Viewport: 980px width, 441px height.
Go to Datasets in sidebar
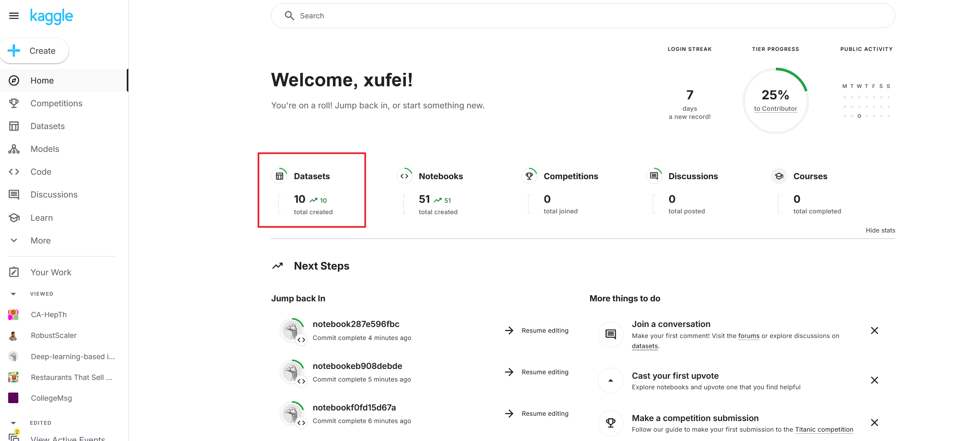[x=47, y=126]
